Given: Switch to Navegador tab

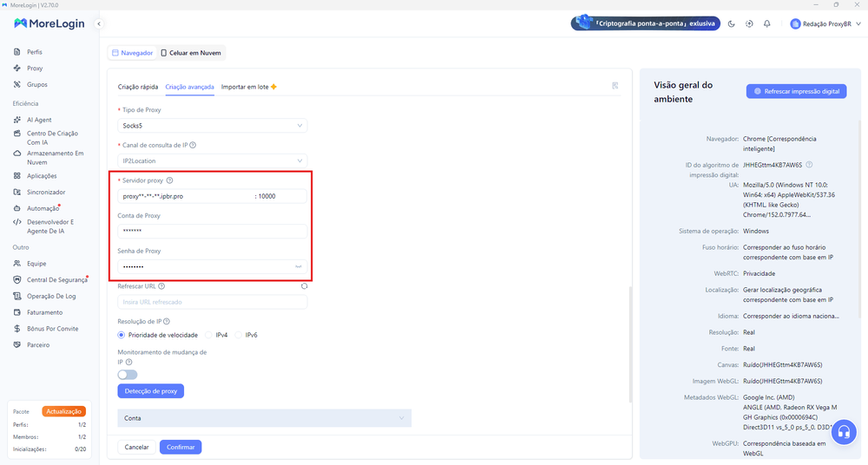Looking at the screenshot, I should 132,53.
